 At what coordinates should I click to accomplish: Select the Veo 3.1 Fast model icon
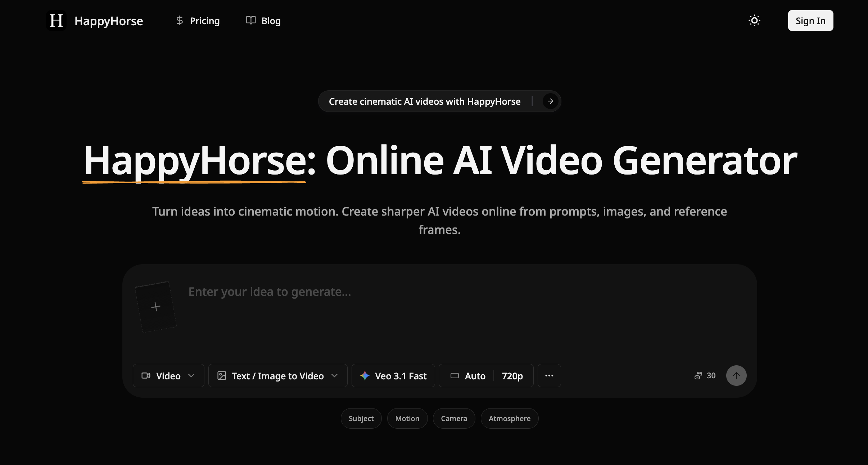pyautogui.click(x=366, y=376)
